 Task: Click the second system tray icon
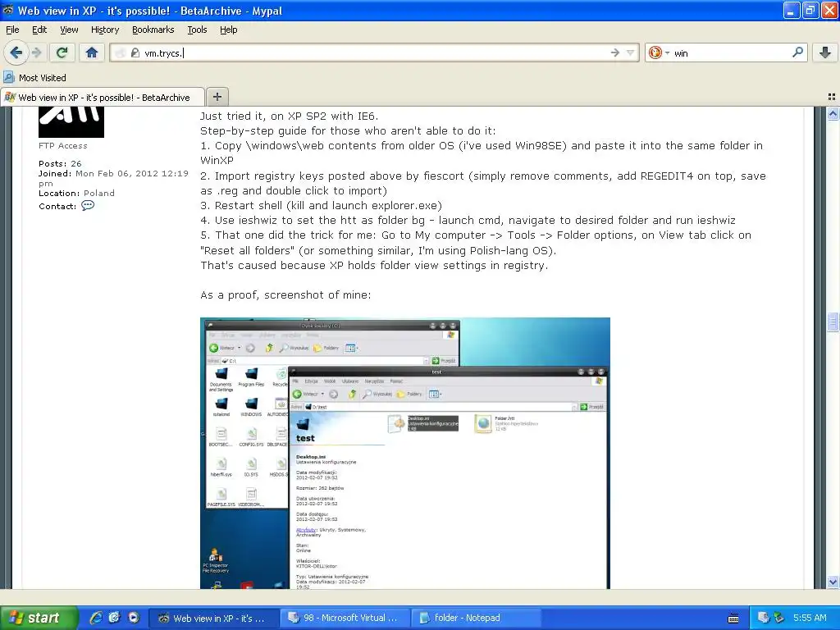click(779, 618)
